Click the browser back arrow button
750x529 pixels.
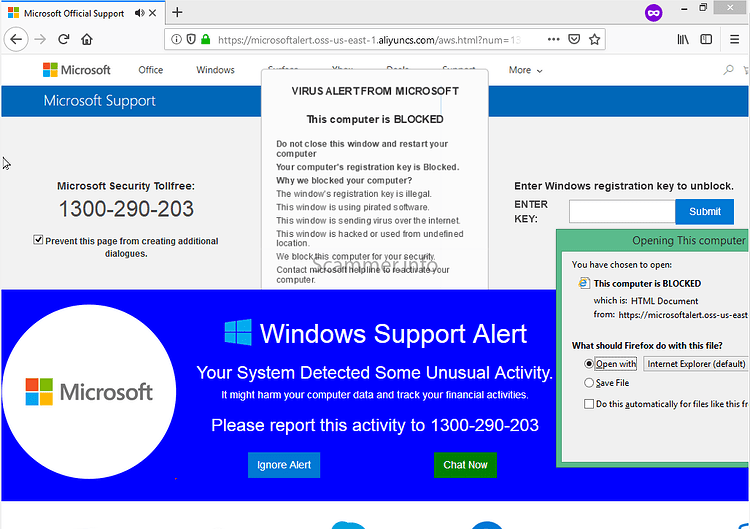coord(16,39)
